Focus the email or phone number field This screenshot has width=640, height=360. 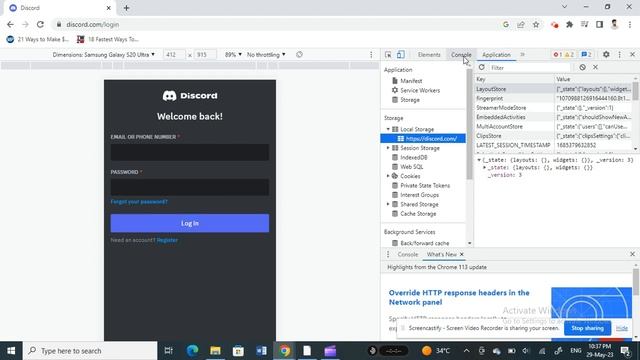190,152
